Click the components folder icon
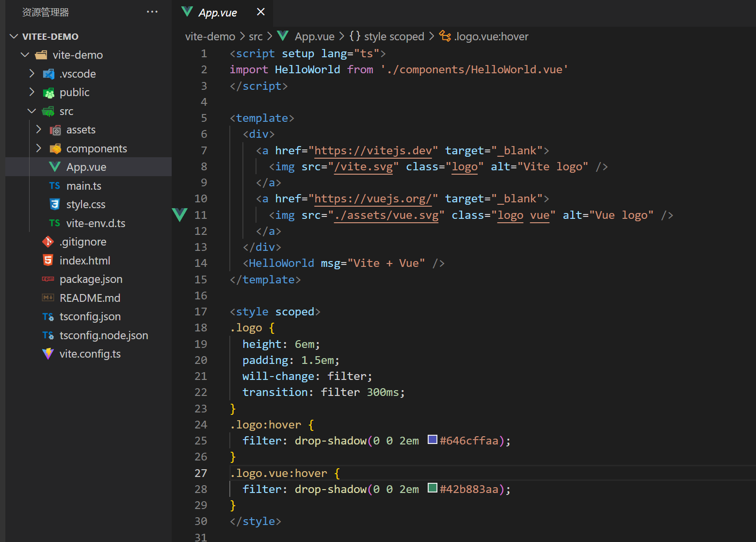This screenshot has width=756, height=542. pos(55,148)
